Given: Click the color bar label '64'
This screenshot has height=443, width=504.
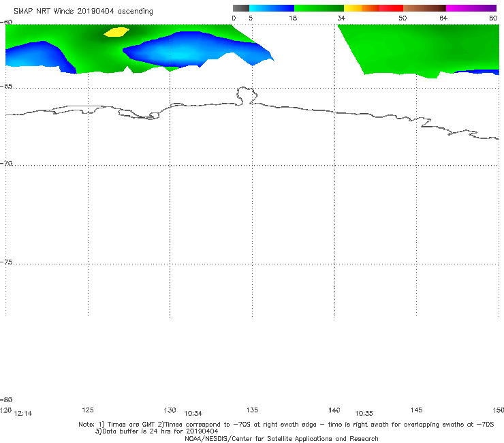Looking at the screenshot, I should pyautogui.click(x=443, y=18).
